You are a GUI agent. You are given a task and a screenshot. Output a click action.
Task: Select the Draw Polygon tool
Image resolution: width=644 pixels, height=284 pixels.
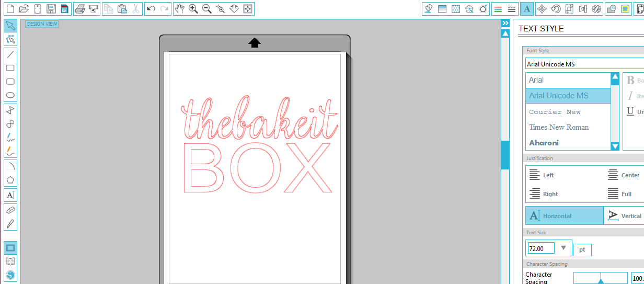coord(10,109)
